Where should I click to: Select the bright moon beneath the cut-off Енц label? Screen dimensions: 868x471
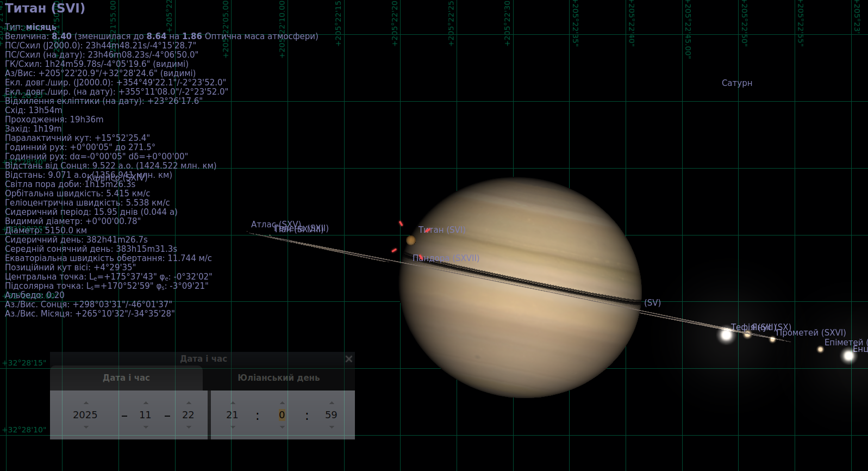[x=848, y=356]
